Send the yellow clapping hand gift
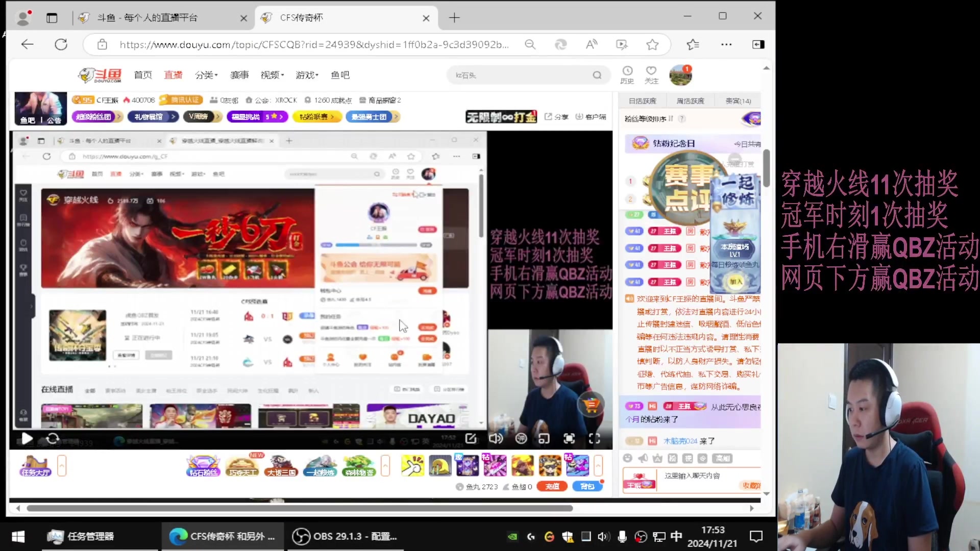The image size is (980, 551). pos(412,466)
